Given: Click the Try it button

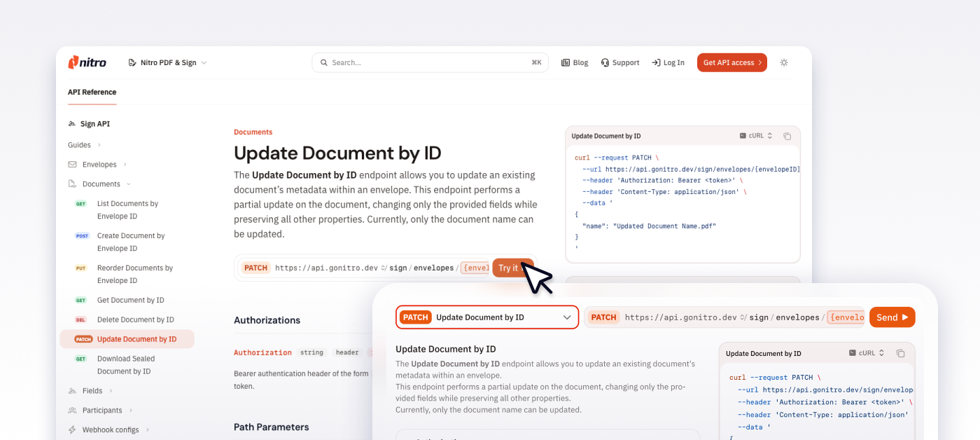Looking at the screenshot, I should tap(512, 268).
